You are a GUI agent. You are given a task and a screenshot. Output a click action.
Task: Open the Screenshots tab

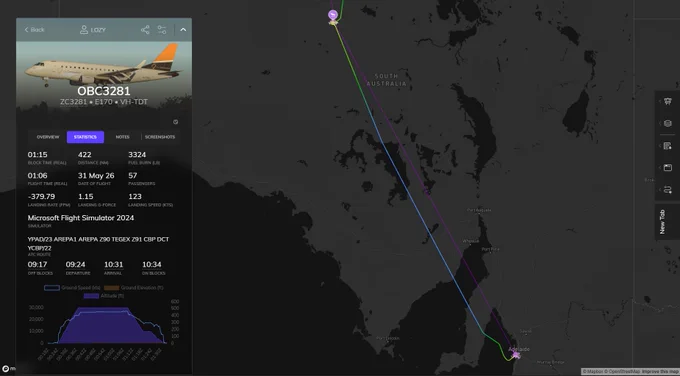point(160,137)
